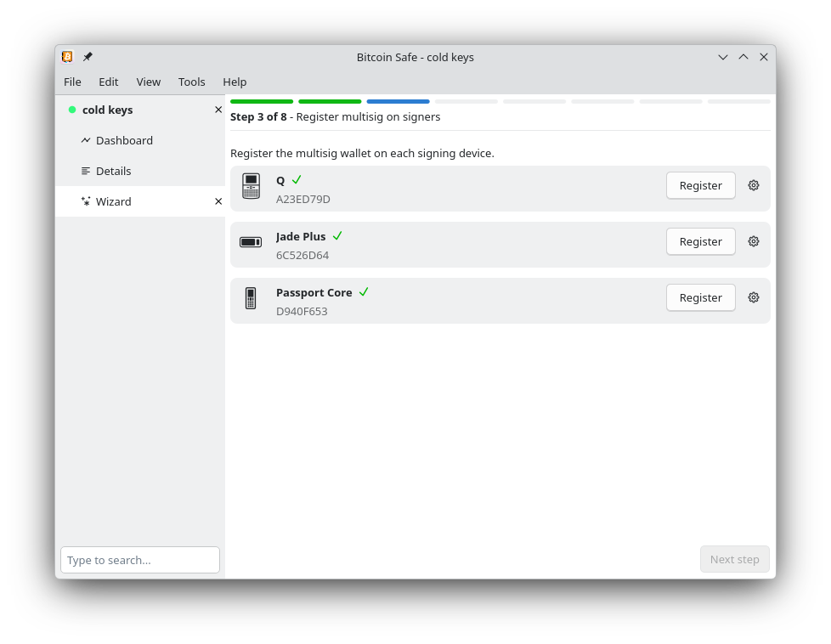The image size is (831, 644).
Task: Click fingerprint D940F653 text
Action: point(302,312)
